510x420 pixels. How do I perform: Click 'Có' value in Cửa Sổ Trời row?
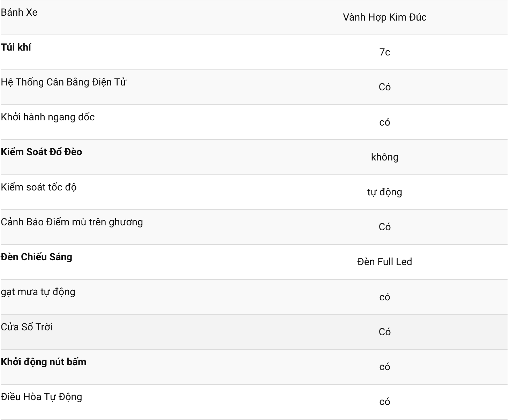[x=384, y=332]
